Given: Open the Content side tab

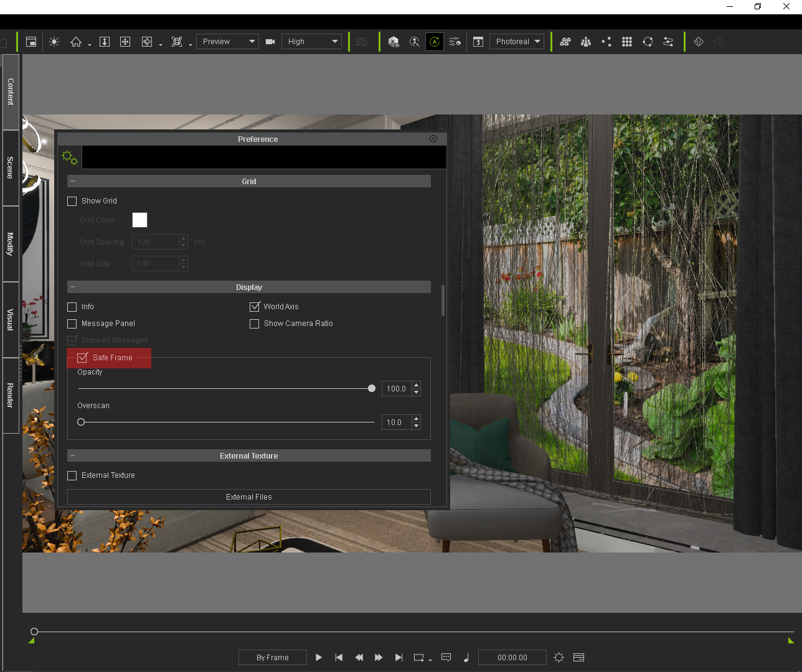Looking at the screenshot, I should pyautogui.click(x=11, y=92).
